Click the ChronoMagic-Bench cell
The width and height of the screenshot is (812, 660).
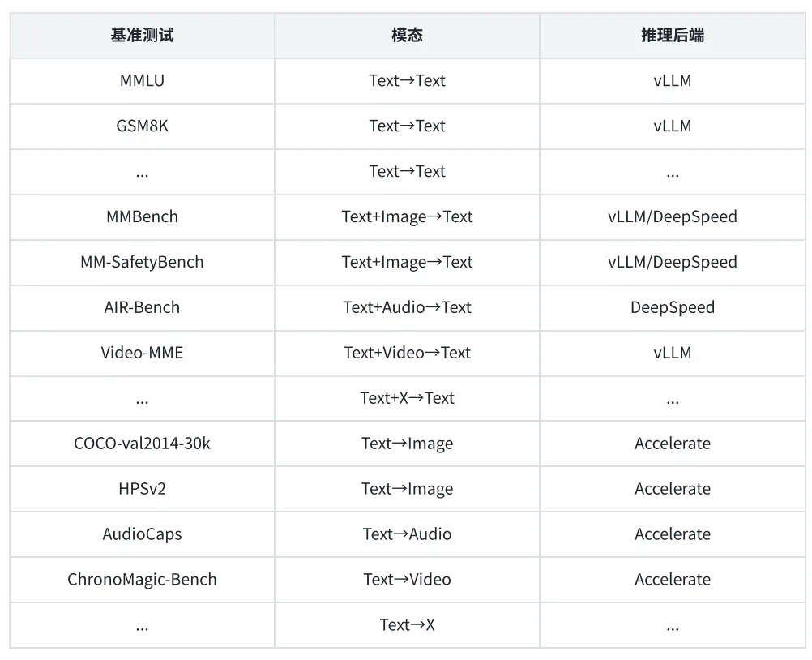(x=142, y=580)
